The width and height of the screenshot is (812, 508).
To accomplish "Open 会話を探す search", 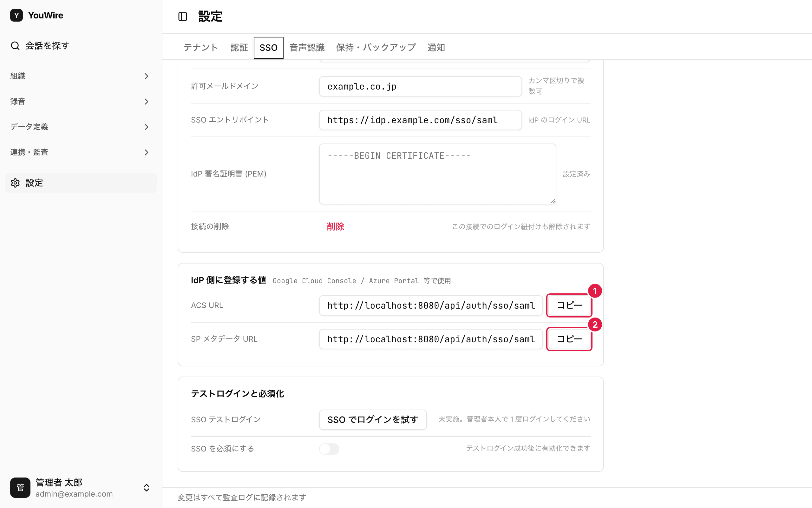I will click(81, 46).
